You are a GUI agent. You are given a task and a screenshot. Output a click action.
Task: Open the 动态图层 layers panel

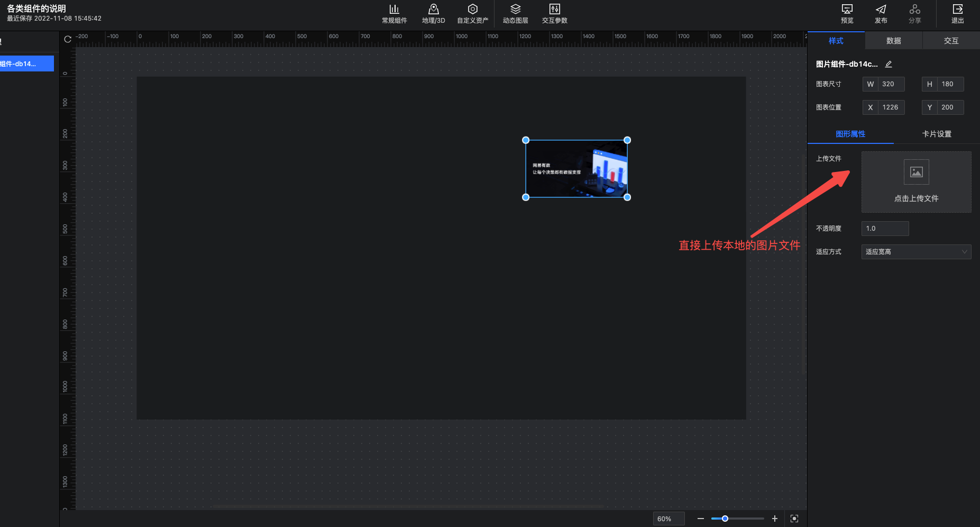click(x=515, y=14)
